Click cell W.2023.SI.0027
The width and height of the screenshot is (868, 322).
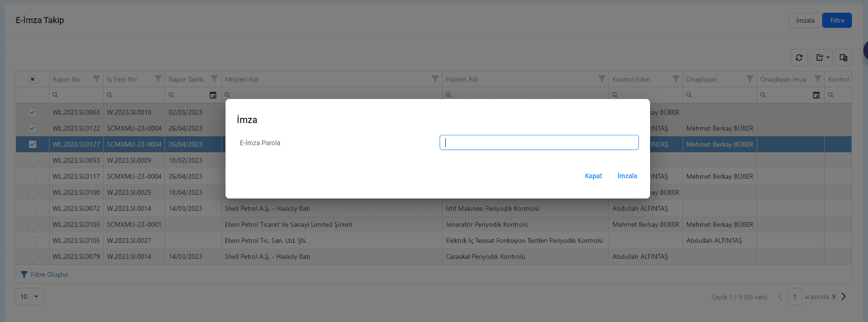point(129,240)
